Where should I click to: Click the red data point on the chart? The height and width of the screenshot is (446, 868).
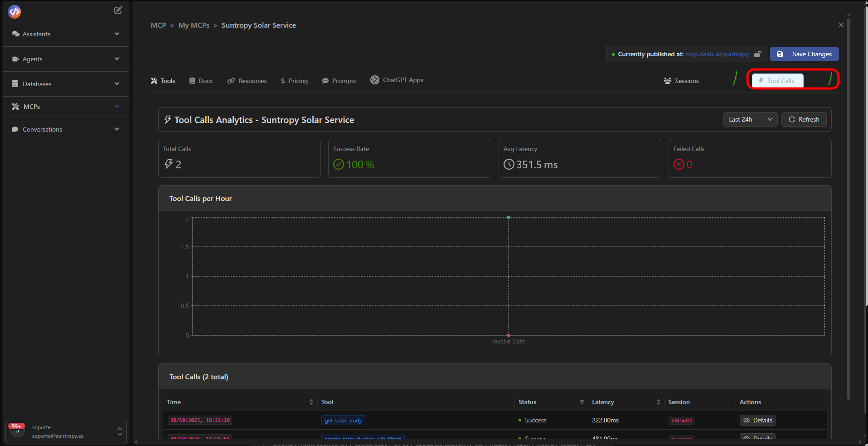click(x=509, y=335)
